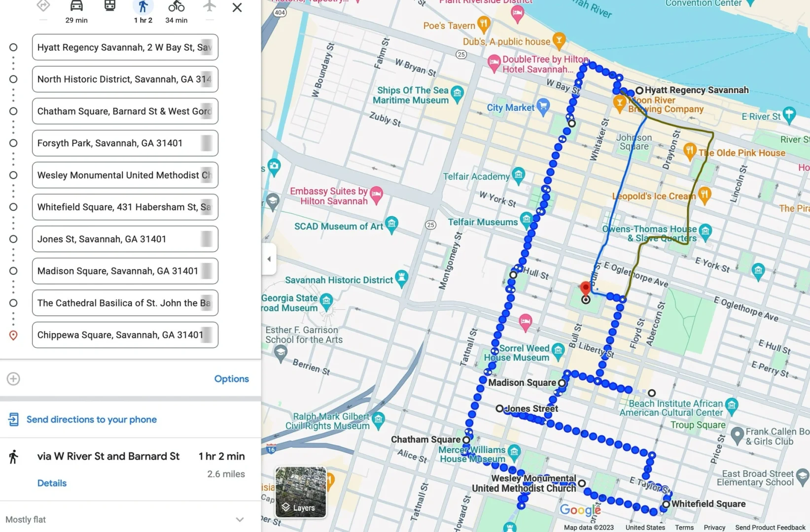This screenshot has height=532, width=810.
Task: Click the walking person icon beside route summary
Action: [x=13, y=456]
